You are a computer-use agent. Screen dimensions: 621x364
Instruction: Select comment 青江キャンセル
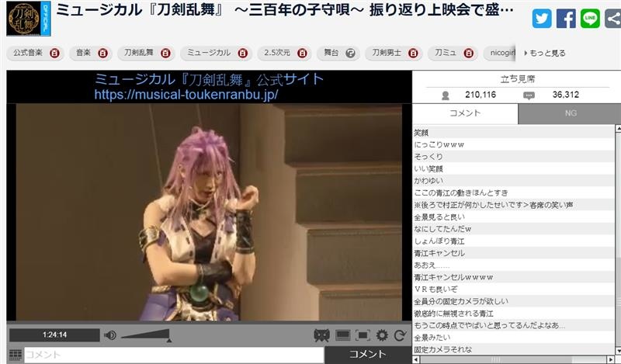514,253
